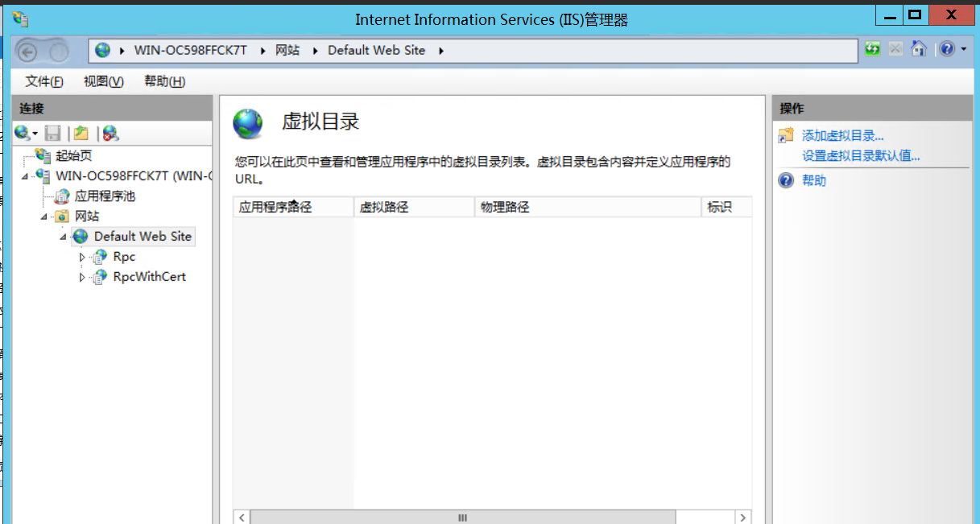
Task: Open the arrow after Default Web Site breadcrumb
Action: pos(441,50)
